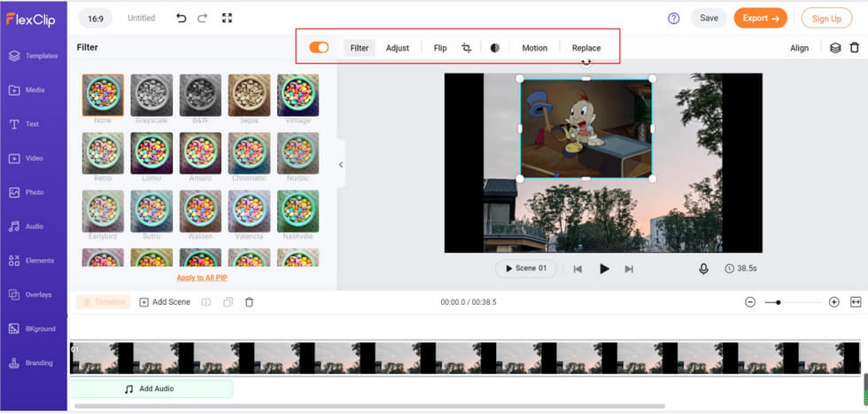Click the 38.5s duration clock

(740, 269)
